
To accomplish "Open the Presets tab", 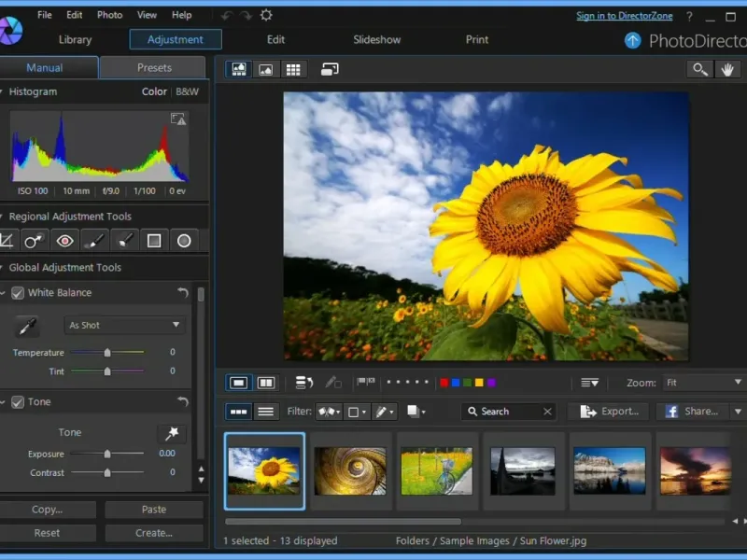I will (154, 67).
